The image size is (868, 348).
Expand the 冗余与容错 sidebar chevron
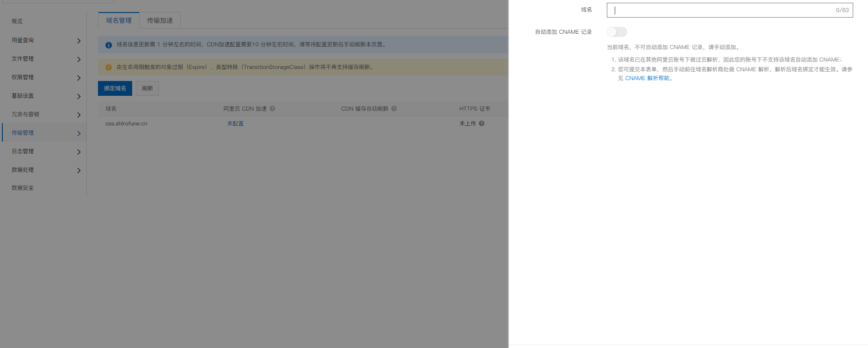point(79,115)
